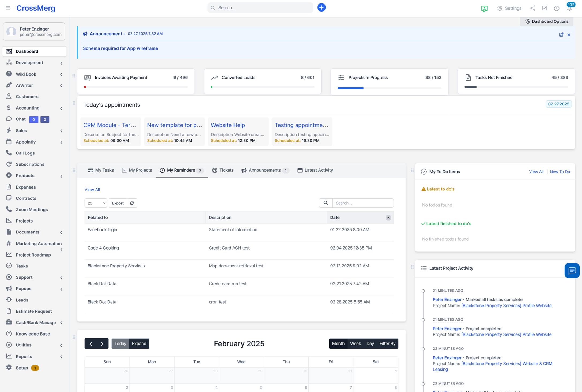
Task: Click the edit announcement pencil icon
Action: tap(561, 35)
